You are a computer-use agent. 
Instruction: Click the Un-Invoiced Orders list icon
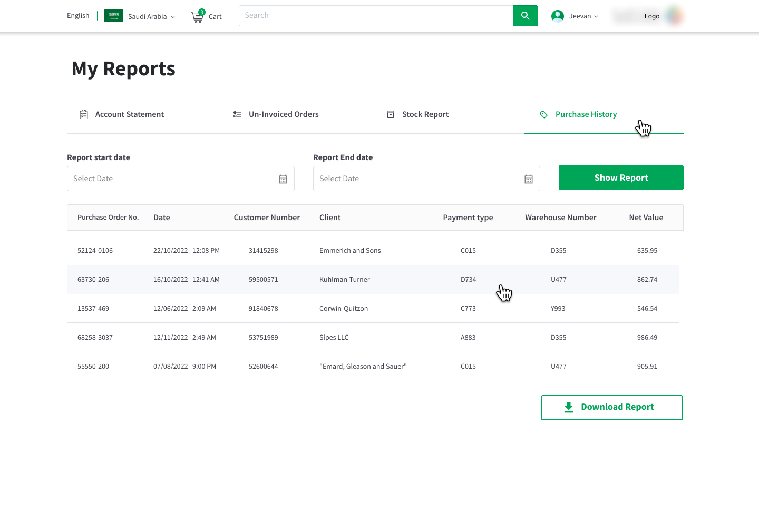click(x=237, y=114)
